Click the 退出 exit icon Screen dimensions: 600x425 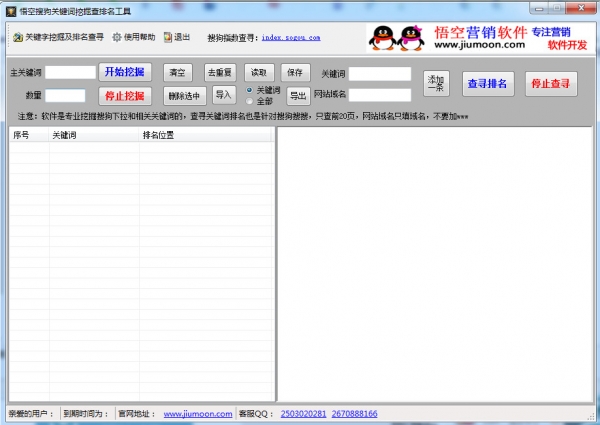tap(167, 37)
